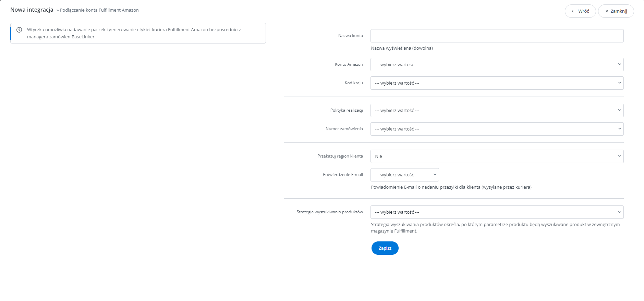Viewport: 644px width, 301px height.
Task: Click the back arrow icon next to Wróć
Action: coord(574,11)
